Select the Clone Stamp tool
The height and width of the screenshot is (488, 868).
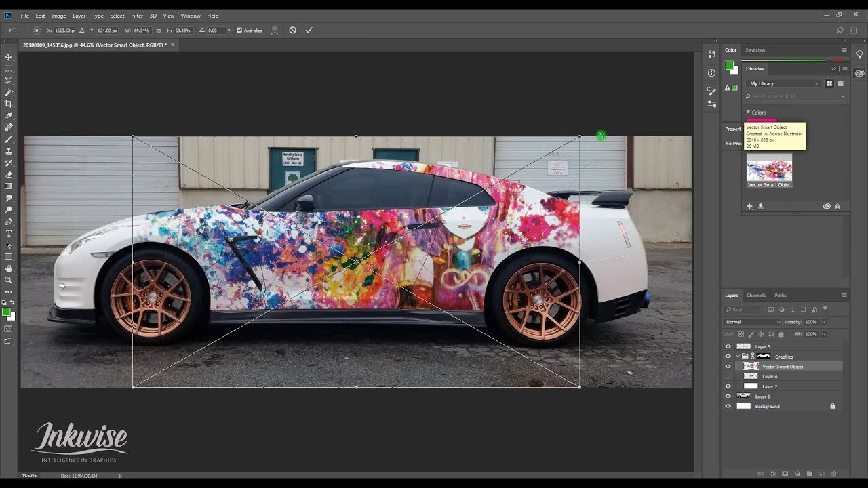[9, 151]
